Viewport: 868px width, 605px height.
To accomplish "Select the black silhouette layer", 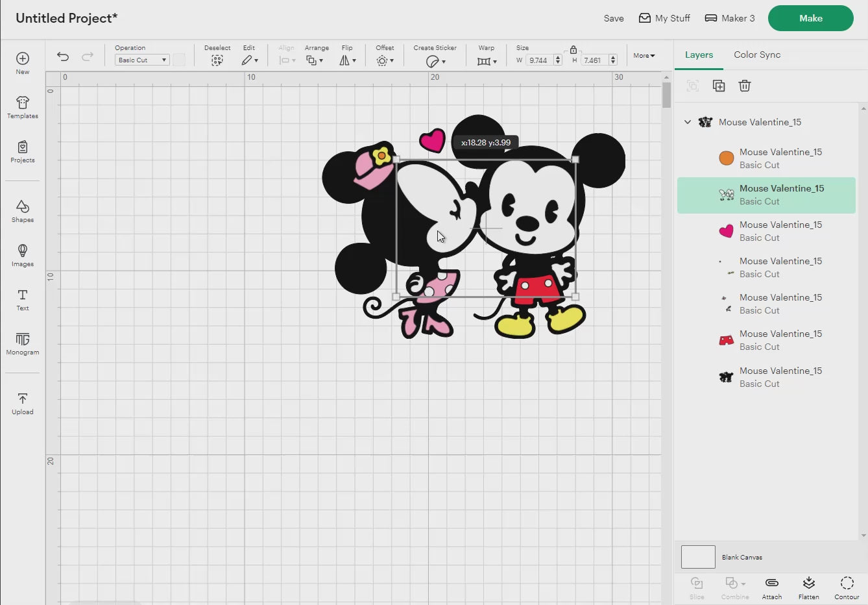I will (x=766, y=377).
